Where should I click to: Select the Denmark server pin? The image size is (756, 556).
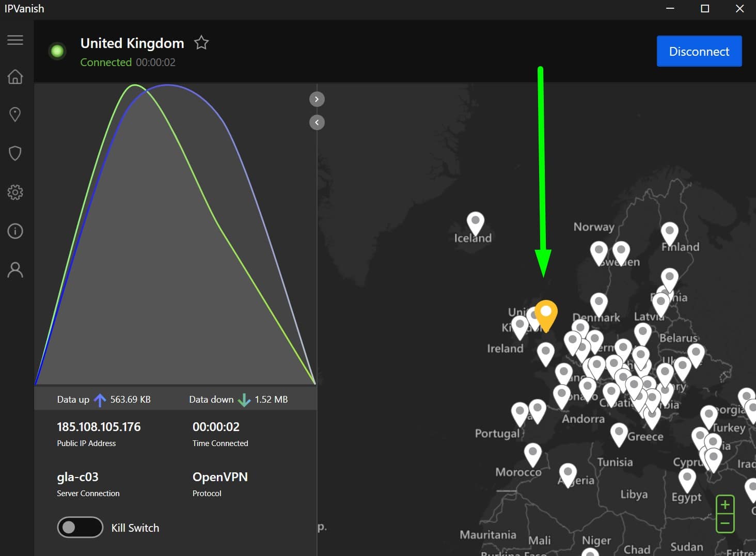598,305
